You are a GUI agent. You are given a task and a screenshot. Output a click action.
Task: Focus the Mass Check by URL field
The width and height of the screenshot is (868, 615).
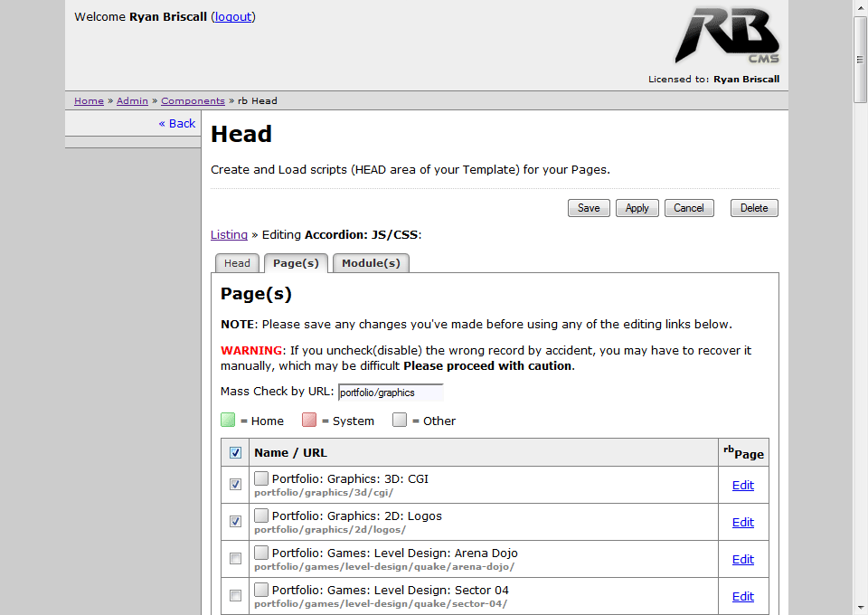(391, 393)
